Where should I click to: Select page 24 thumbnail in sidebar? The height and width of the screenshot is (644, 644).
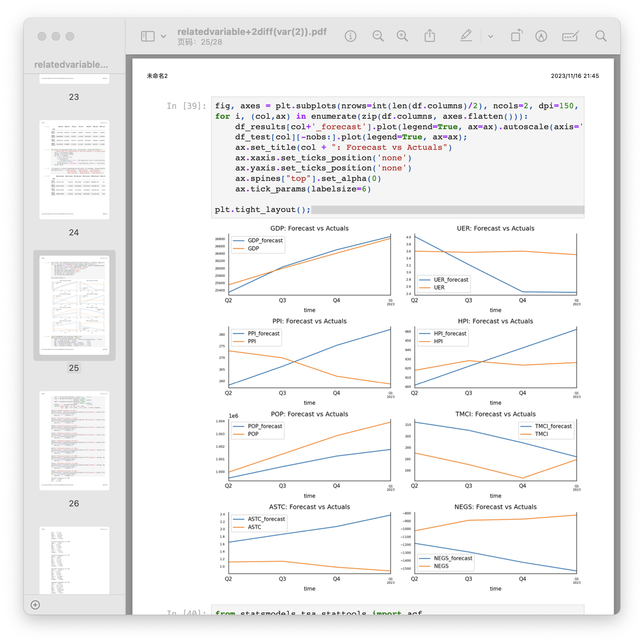click(74, 170)
